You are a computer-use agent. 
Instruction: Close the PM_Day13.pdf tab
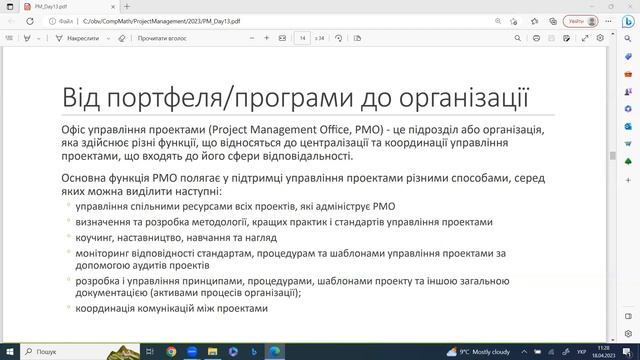tap(113, 7)
